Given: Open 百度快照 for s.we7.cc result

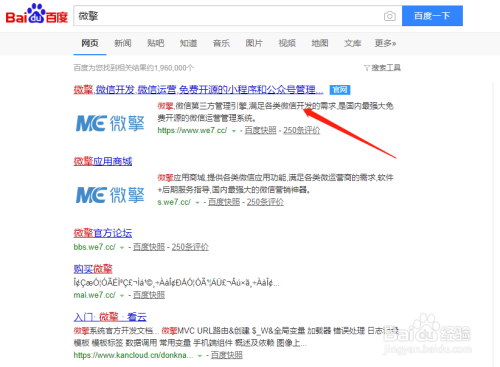Looking at the screenshot, I should pyautogui.click(x=224, y=202).
